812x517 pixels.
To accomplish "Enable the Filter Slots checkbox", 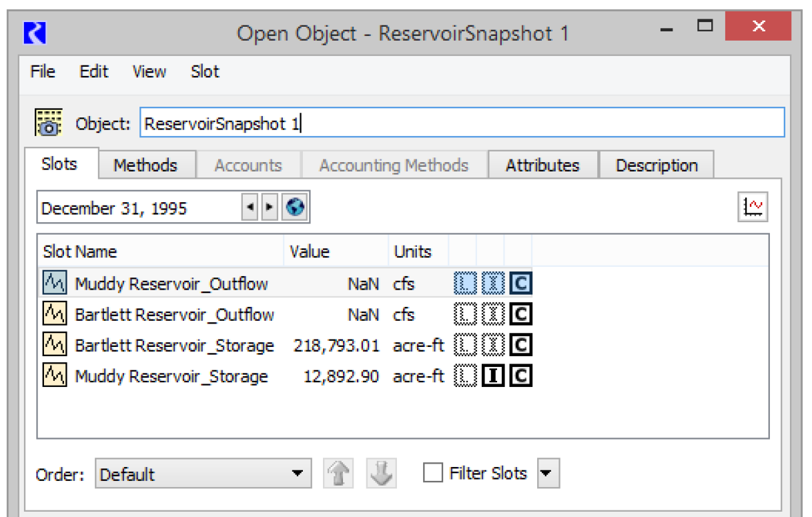I will (x=433, y=474).
